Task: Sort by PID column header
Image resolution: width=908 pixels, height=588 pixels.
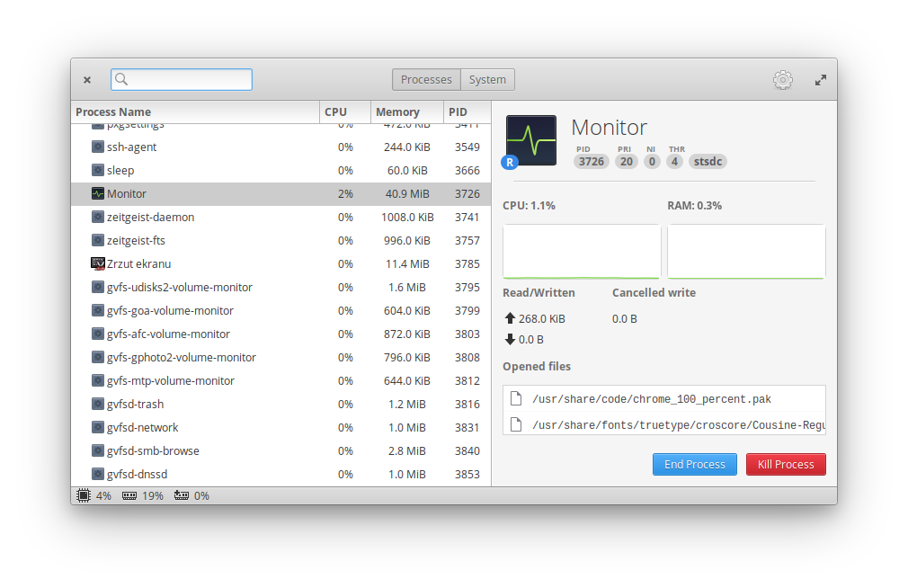Action: tap(467, 111)
